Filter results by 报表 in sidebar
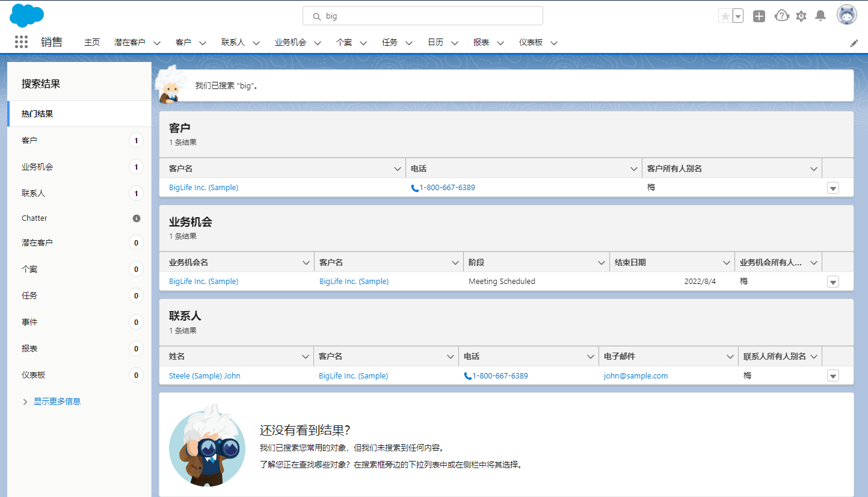 (x=79, y=348)
